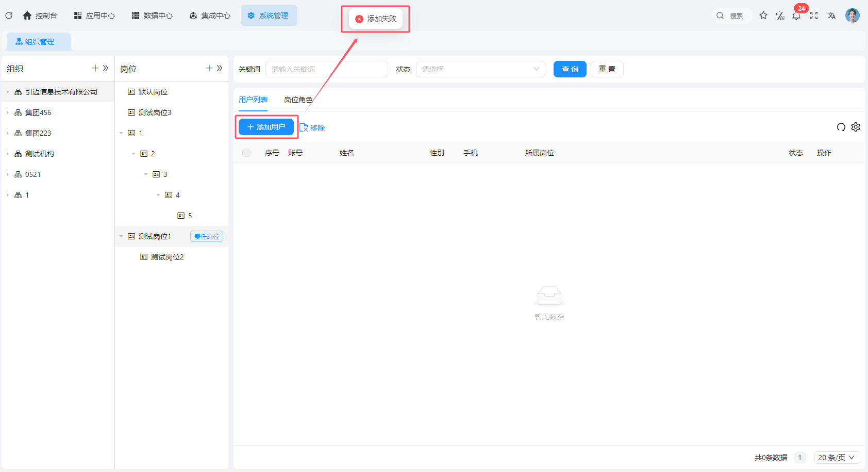Click the plus icon in the 组织 panel header
The height and width of the screenshot is (472, 868).
95,68
